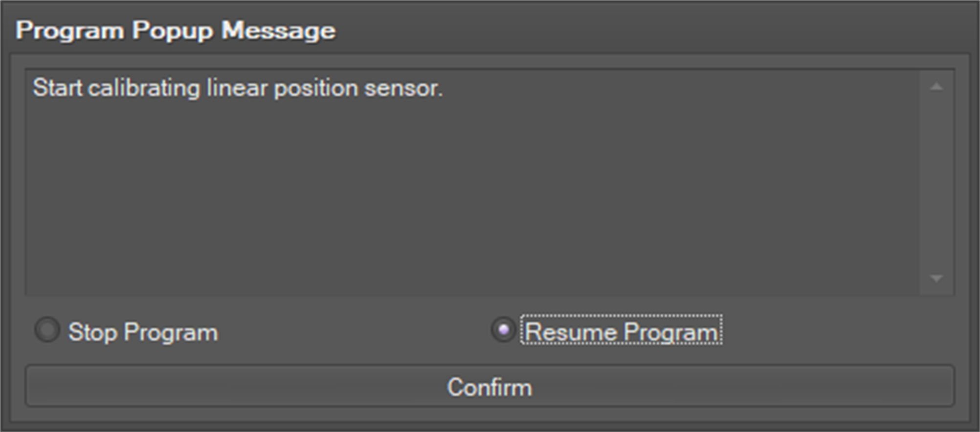Click the empty area below the message text
This screenshot has width=980, height=432.
(469, 195)
